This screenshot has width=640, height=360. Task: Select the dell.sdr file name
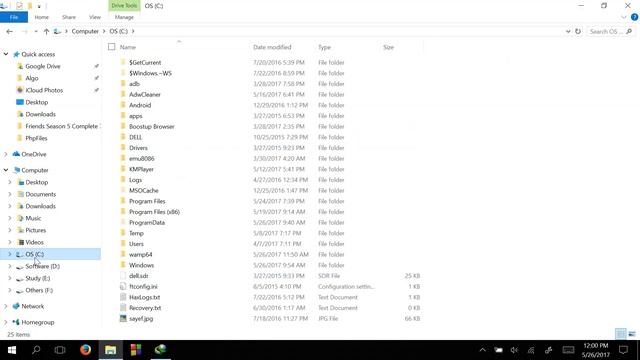click(x=138, y=276)
